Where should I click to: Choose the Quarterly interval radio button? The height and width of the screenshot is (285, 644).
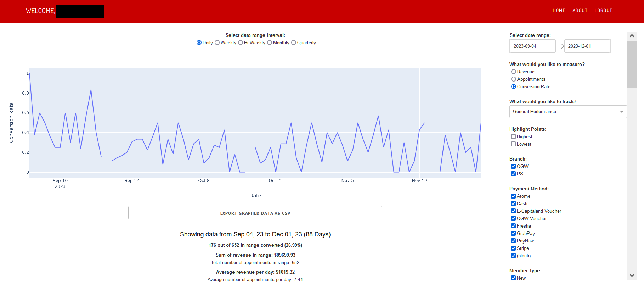[294, 43]
